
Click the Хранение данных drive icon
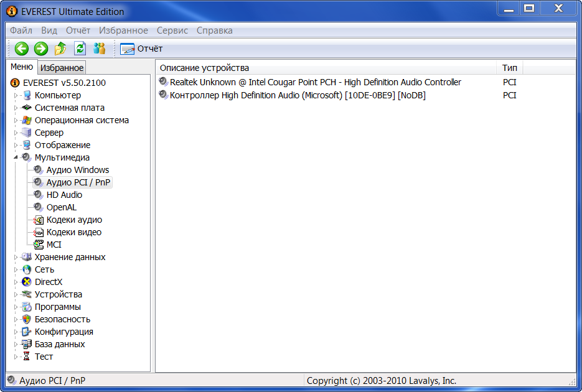click(x=27, y=256)
